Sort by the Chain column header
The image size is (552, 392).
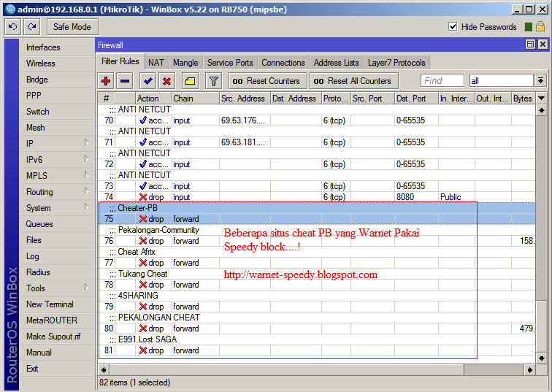(196, 99)
